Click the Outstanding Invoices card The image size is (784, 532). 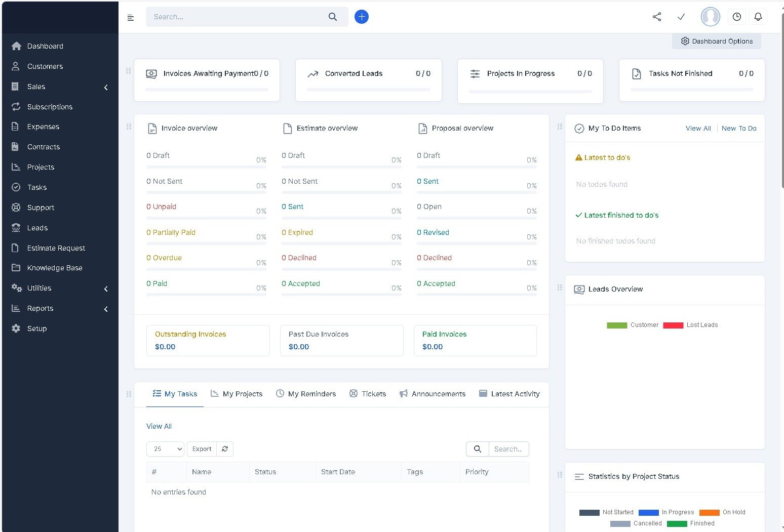click(x=208, y=341)
